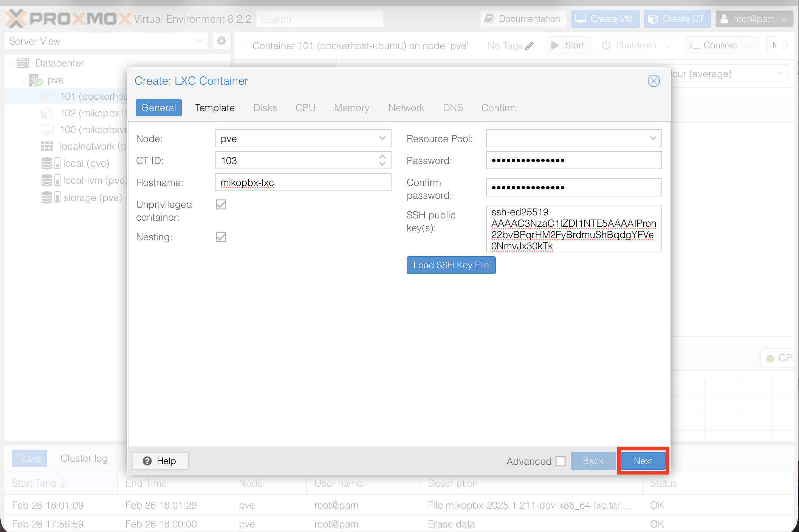
Task: Click the container 102 cube icon
Action: point(46,113)
